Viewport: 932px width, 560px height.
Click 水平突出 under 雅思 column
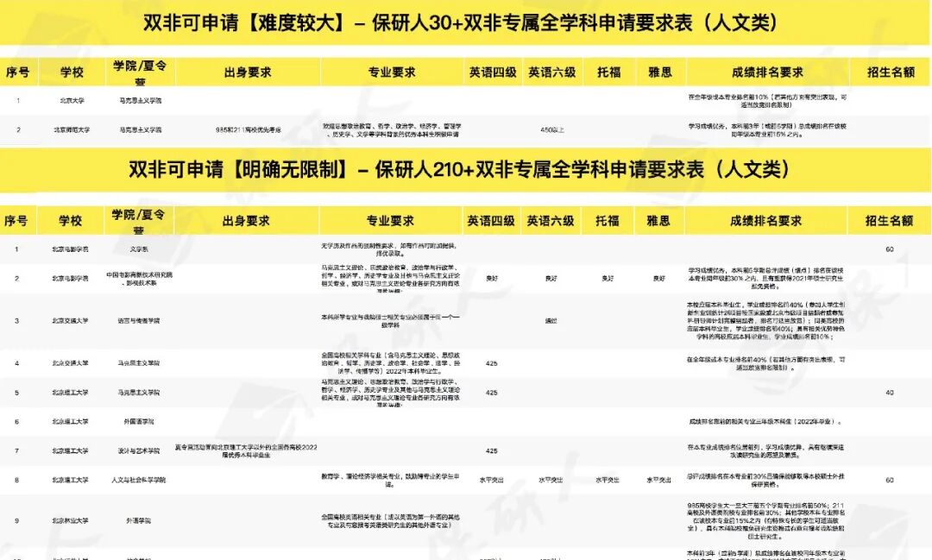[x=658, y=480]
